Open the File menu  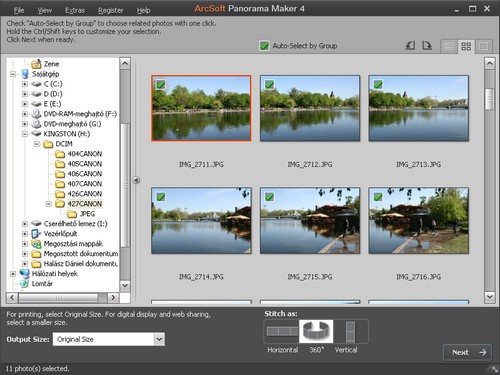[19, 10]
